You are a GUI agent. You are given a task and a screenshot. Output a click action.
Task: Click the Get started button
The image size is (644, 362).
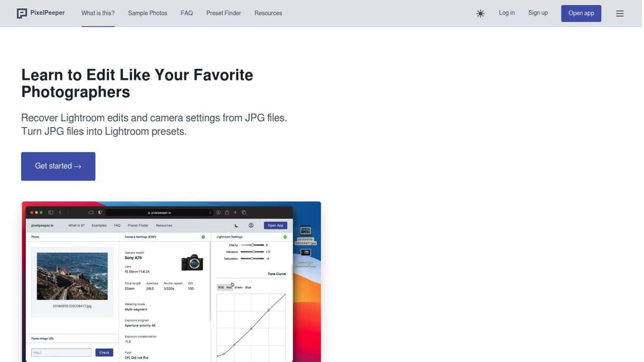click(58, 166)
